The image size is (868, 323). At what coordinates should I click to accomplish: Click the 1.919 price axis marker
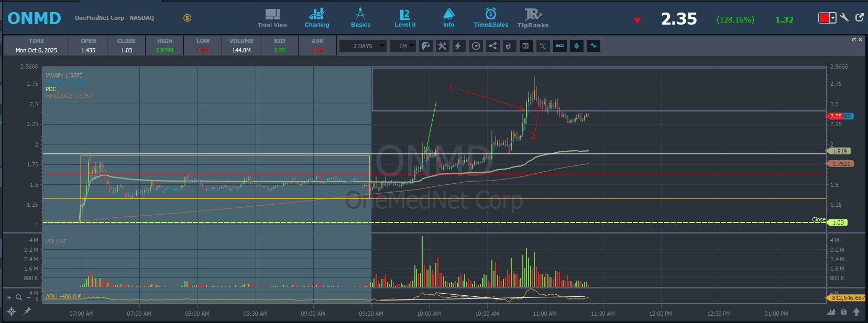[839, 151]
